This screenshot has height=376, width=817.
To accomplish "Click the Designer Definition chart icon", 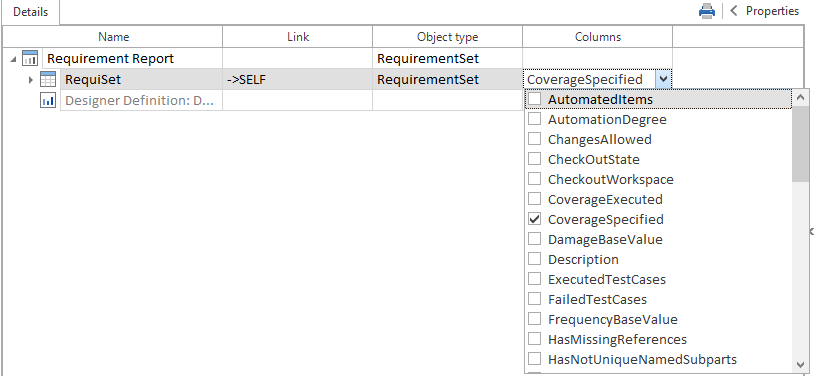I will point(48,101).
